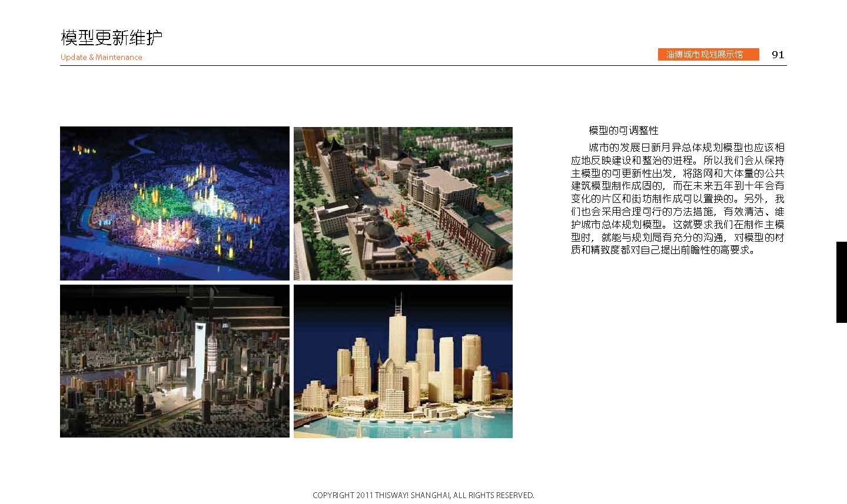Open the waterfront skyscrapers model photo
Screen dimensions: 847x504
pos(403,361)
